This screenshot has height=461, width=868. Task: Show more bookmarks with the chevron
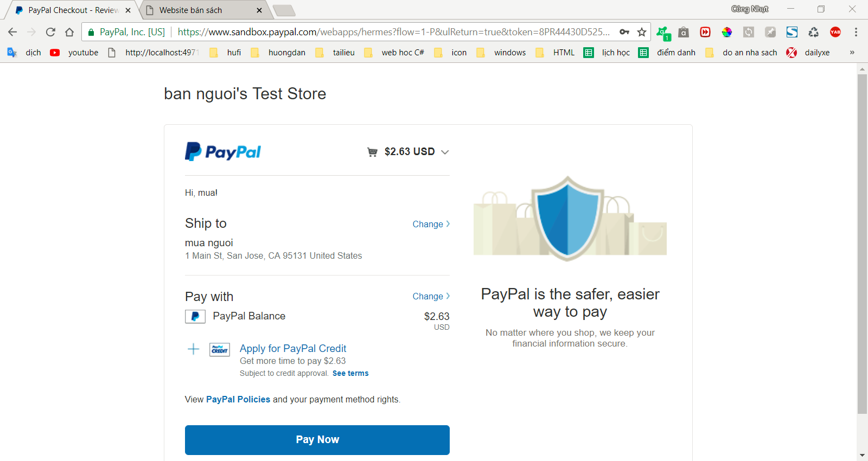tap(852, 53)
